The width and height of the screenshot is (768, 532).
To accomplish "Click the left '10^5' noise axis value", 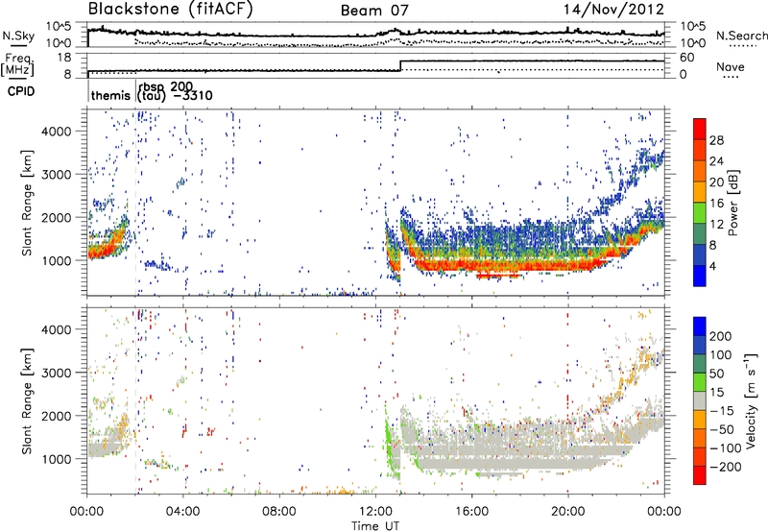I will (x=59, y=26).
